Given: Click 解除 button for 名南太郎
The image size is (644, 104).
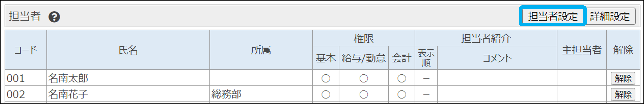Looking at the screenshot, I should click(x=623, y=79).
